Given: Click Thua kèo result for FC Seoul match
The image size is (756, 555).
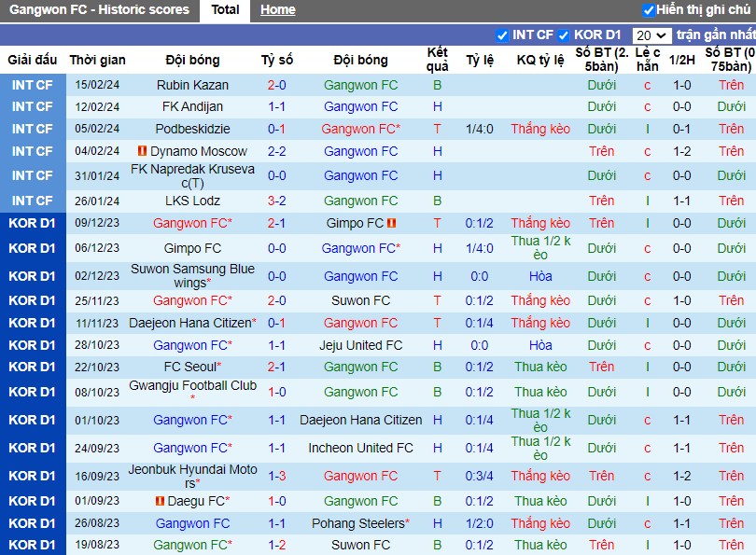Looking at the screenshot, I should pyautogui.click(x=540, y=368).
